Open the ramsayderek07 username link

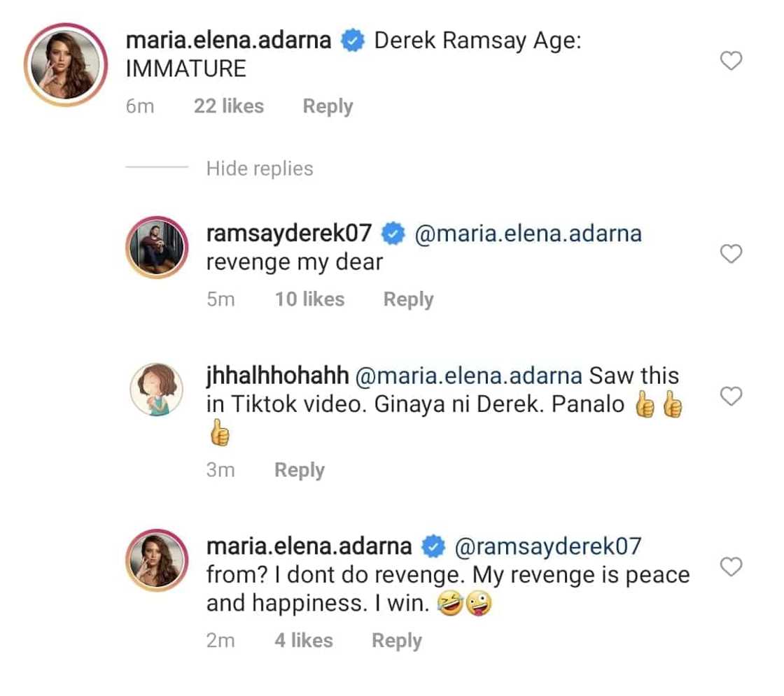pyautogui.click(x=288, y=233)
